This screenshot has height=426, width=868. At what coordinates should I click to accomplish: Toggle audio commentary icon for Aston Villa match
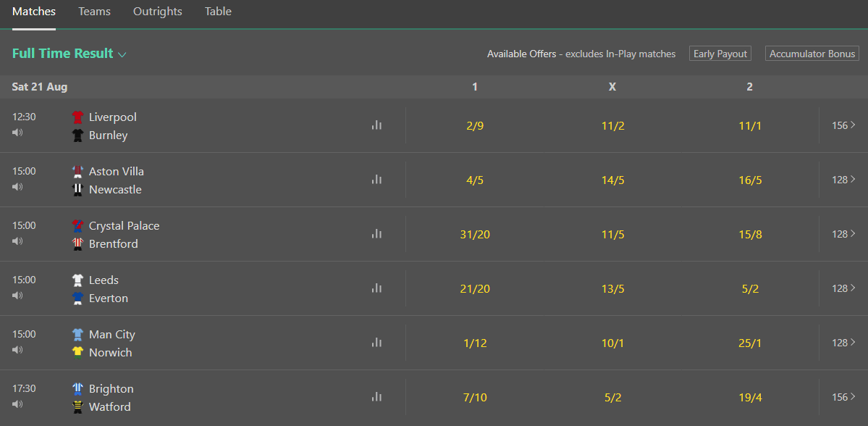[x=17, y=187]
